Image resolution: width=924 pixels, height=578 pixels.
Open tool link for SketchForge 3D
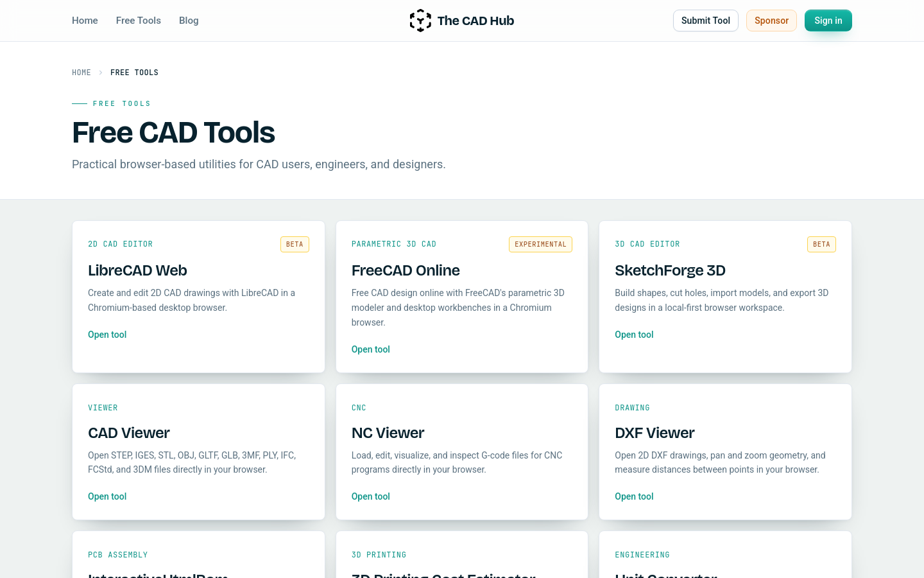(x=634, y=335)
